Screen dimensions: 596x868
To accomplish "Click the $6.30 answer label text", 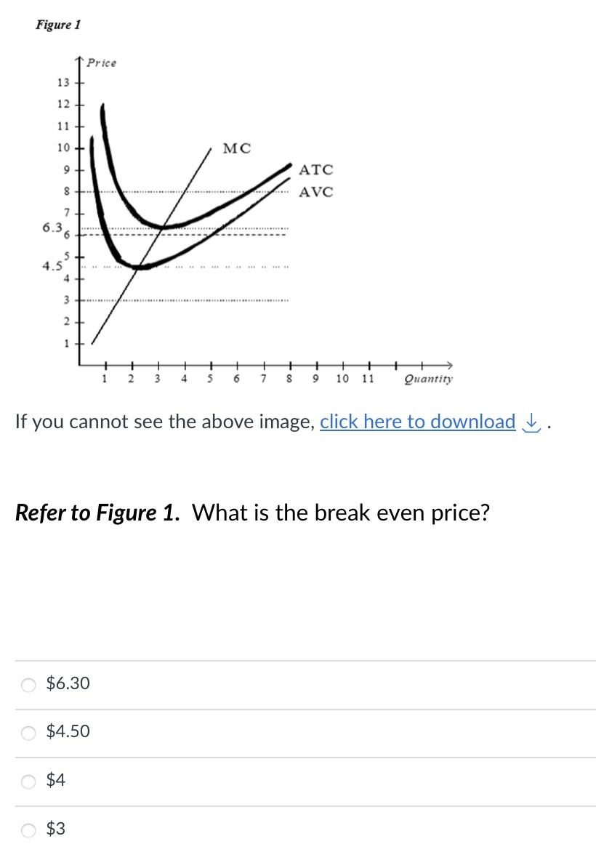I will coord(66,683).
